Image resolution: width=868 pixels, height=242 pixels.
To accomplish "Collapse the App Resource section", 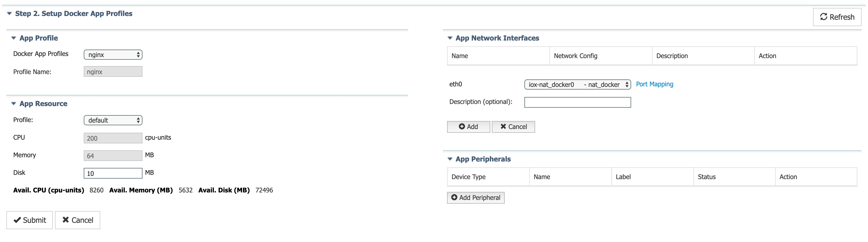I will pos(13,103).
